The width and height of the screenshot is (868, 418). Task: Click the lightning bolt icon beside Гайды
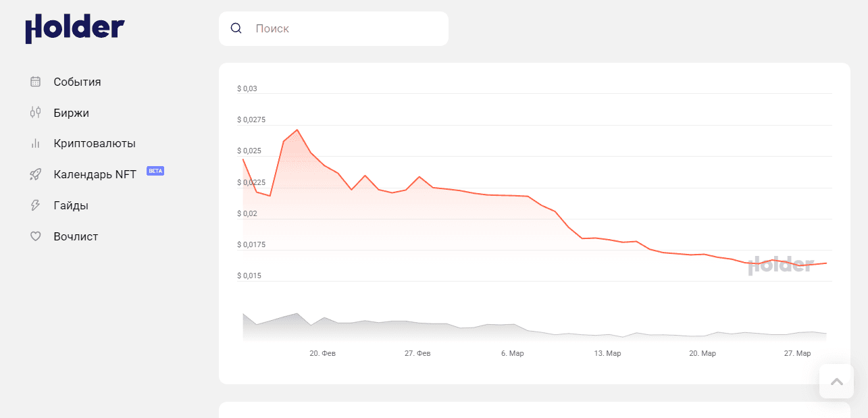point(36,205)
